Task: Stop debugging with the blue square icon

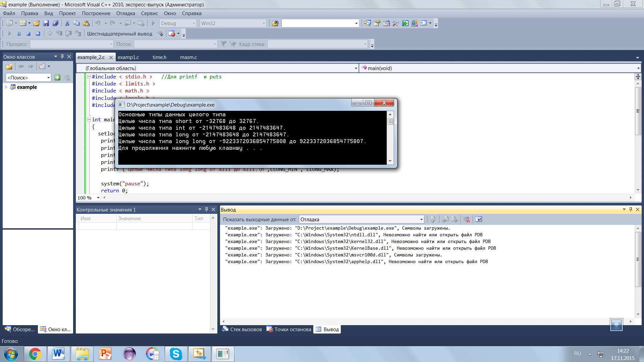Action: coord(29,34)
